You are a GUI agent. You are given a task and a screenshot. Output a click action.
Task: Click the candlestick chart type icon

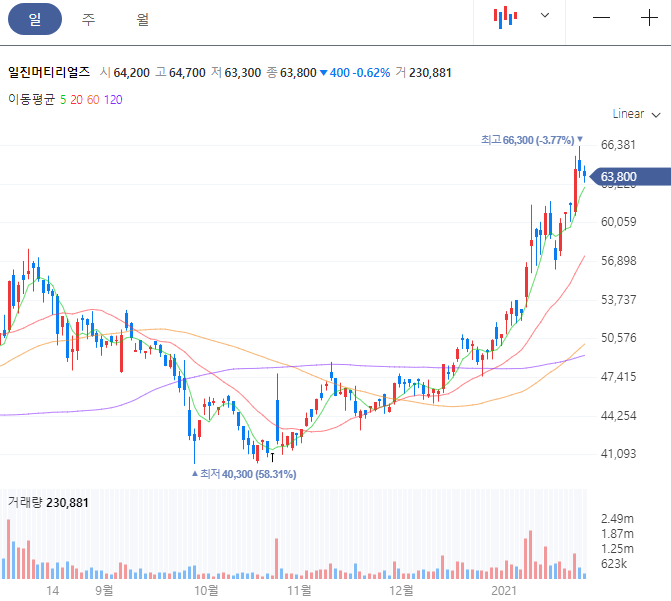click(x=505, y=18)
